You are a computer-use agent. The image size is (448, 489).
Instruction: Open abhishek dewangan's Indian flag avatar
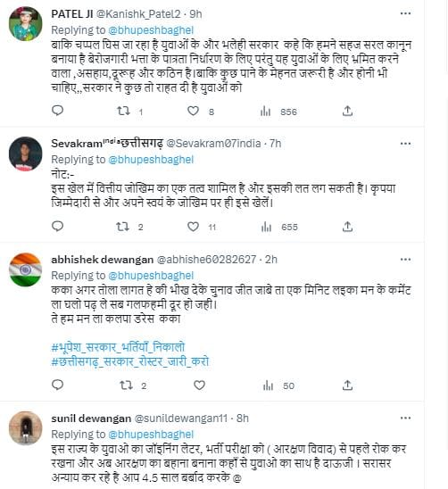click(x=25, y=269)
